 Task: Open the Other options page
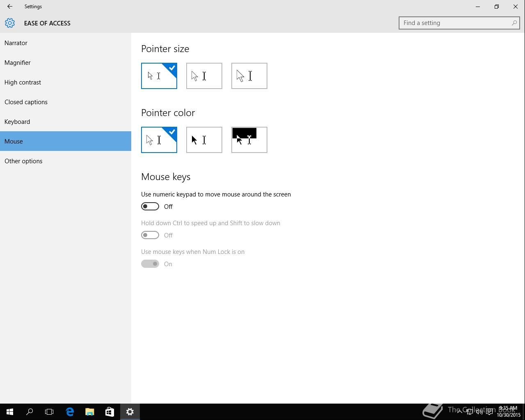[66, 161]
